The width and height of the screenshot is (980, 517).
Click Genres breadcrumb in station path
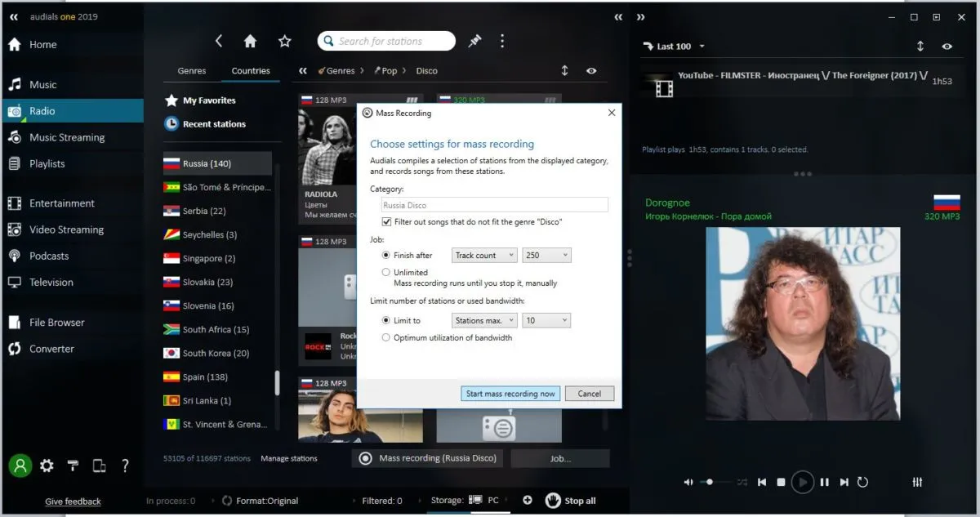tap(341, 71)
